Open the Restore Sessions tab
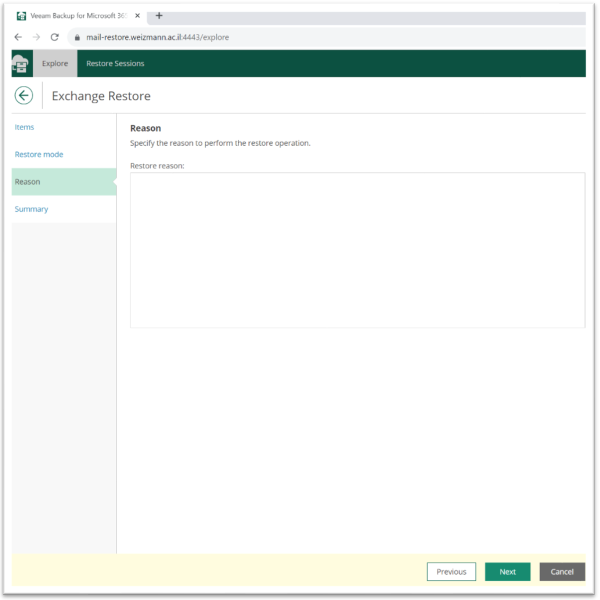 [115, 63]
